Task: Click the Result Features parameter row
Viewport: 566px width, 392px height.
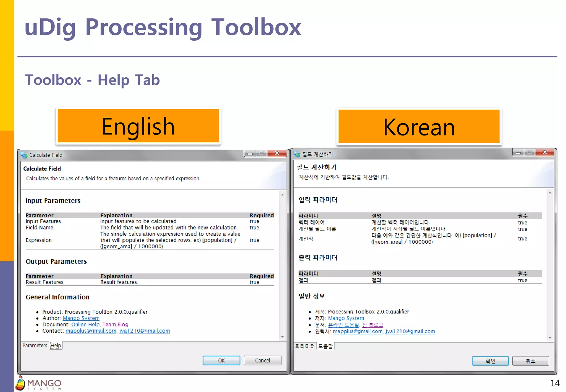Action: (x=150, y=282)
